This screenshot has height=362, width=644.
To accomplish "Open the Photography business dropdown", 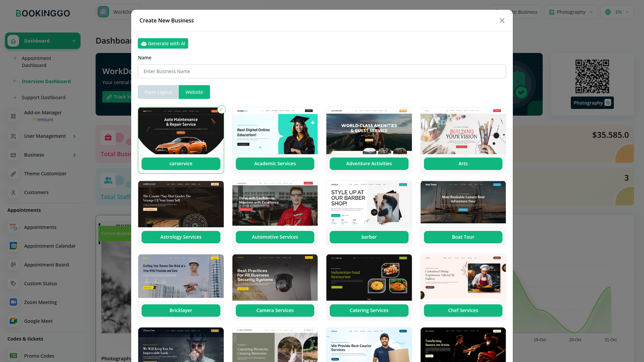I will [571, 12].
